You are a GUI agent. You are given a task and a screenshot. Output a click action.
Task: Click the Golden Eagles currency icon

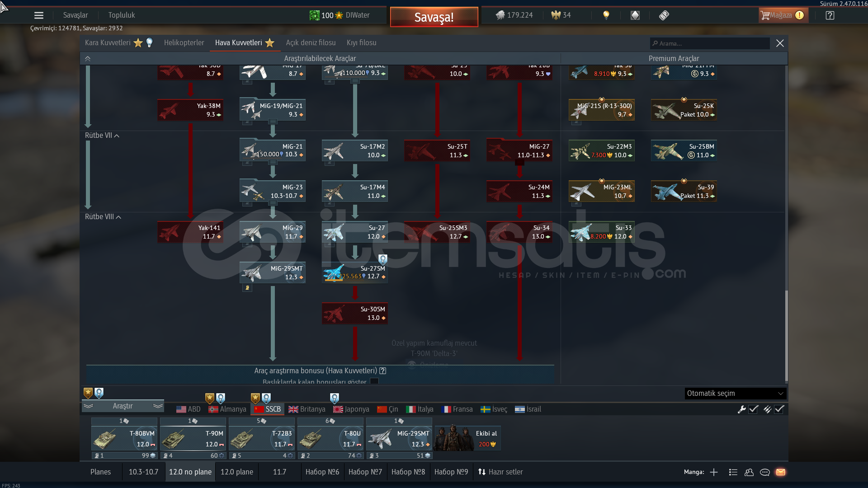pyautogui.click(x=556, y=15)
